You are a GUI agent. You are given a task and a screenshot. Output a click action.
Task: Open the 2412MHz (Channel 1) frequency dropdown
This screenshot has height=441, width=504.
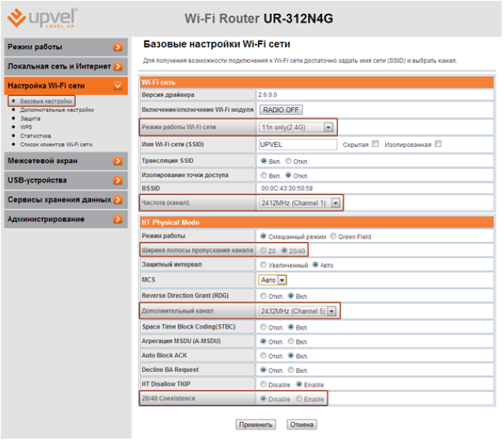(300, 203)
